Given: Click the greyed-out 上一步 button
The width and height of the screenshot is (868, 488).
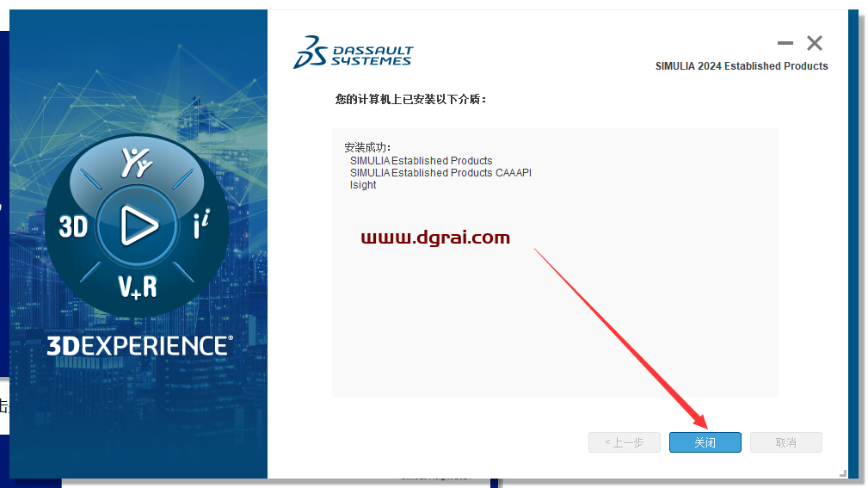Looking at the screenshot, I should [624, 442].
